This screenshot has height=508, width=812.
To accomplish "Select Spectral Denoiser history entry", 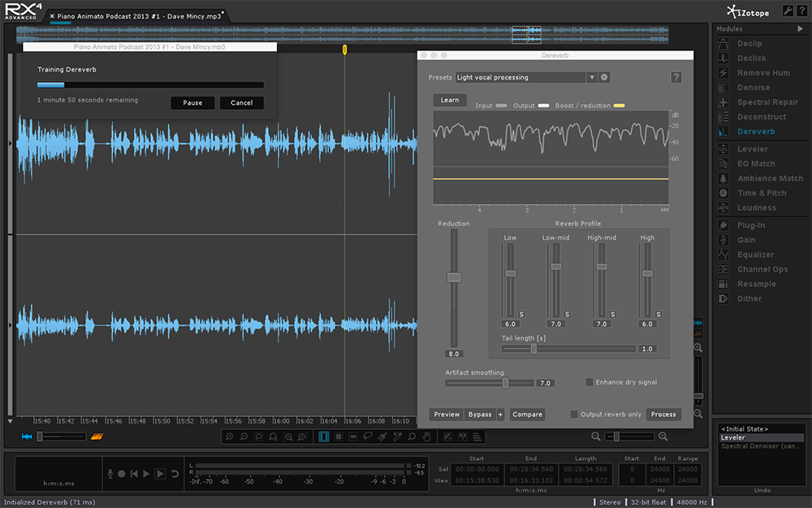I will (761, 445).
